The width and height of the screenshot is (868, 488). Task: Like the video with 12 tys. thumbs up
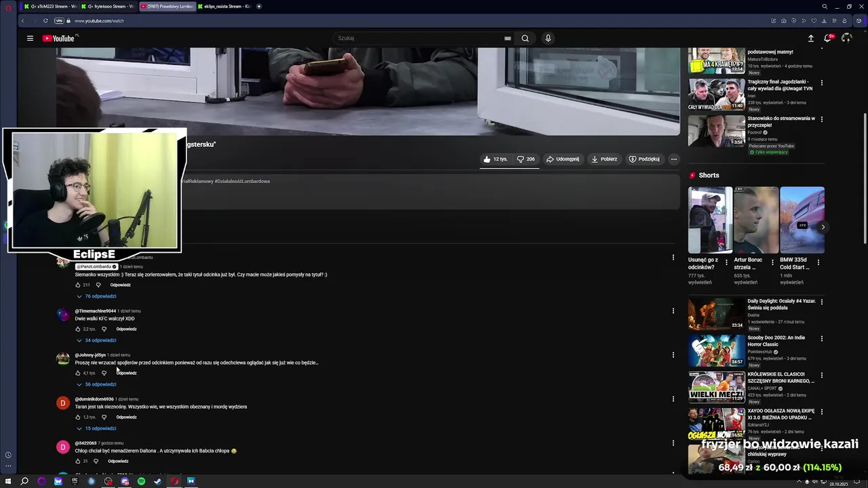(495, 159)
